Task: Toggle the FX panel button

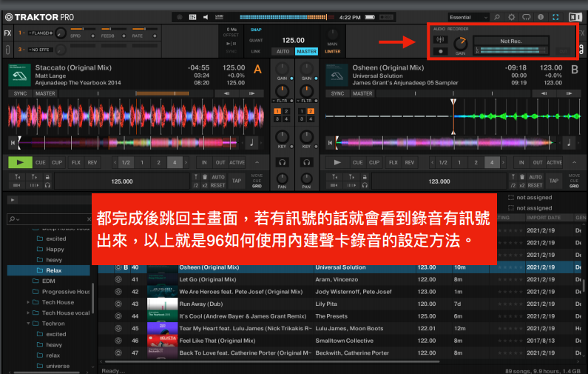Action: point(7,33)
